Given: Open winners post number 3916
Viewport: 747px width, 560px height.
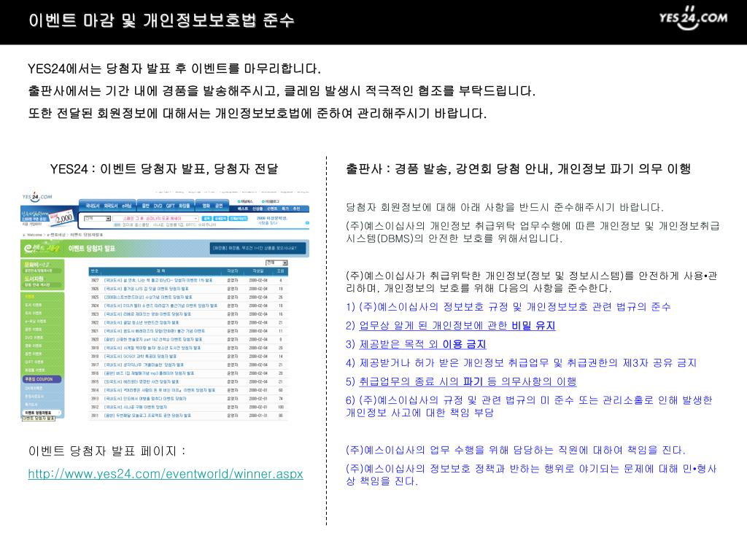Looking at the screenshot, I should pyautogui.click(x=148, y=373).
